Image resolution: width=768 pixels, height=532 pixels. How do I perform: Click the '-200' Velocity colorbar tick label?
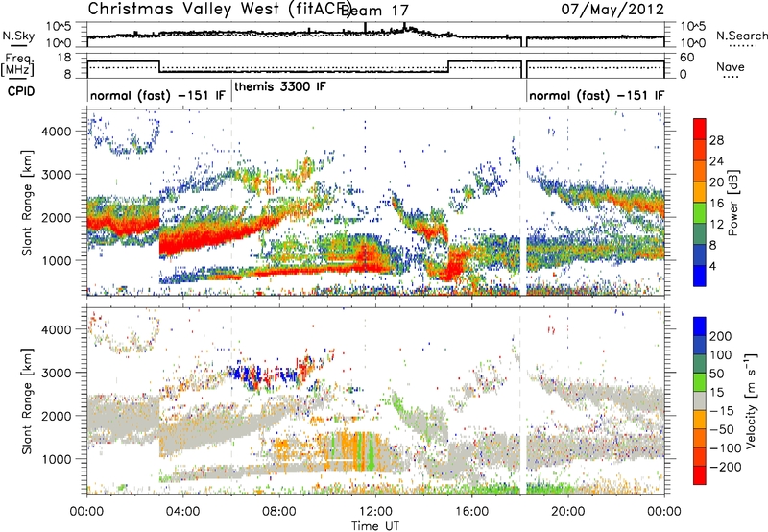[725, 467]
